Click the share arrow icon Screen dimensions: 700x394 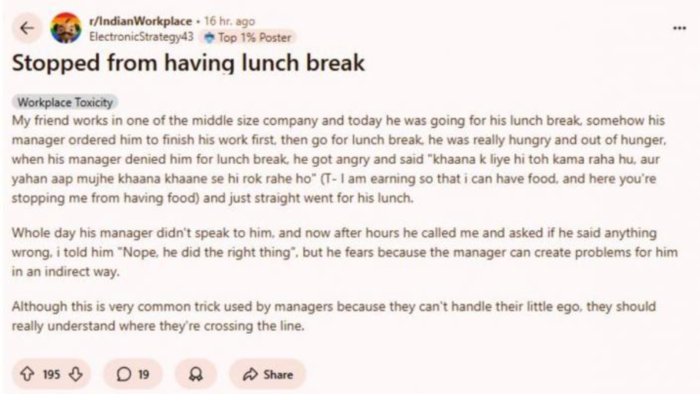[250, 374]
